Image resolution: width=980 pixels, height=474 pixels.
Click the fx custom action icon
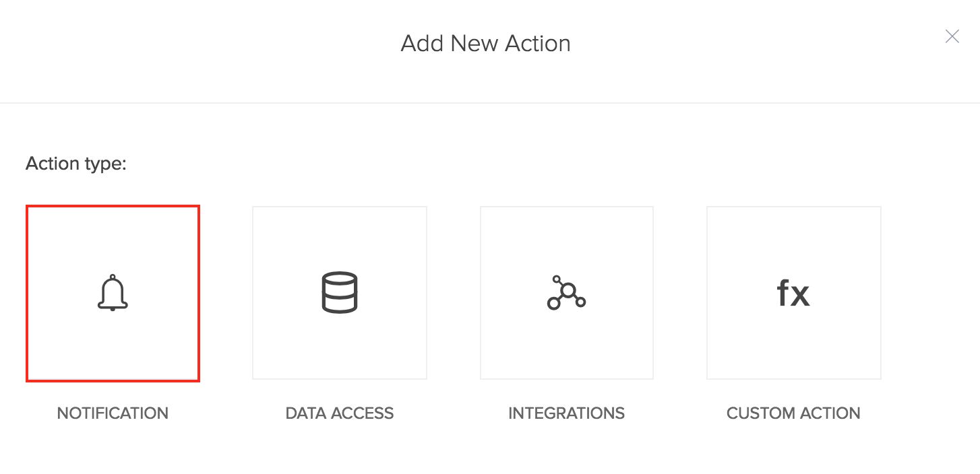[793, 294]
